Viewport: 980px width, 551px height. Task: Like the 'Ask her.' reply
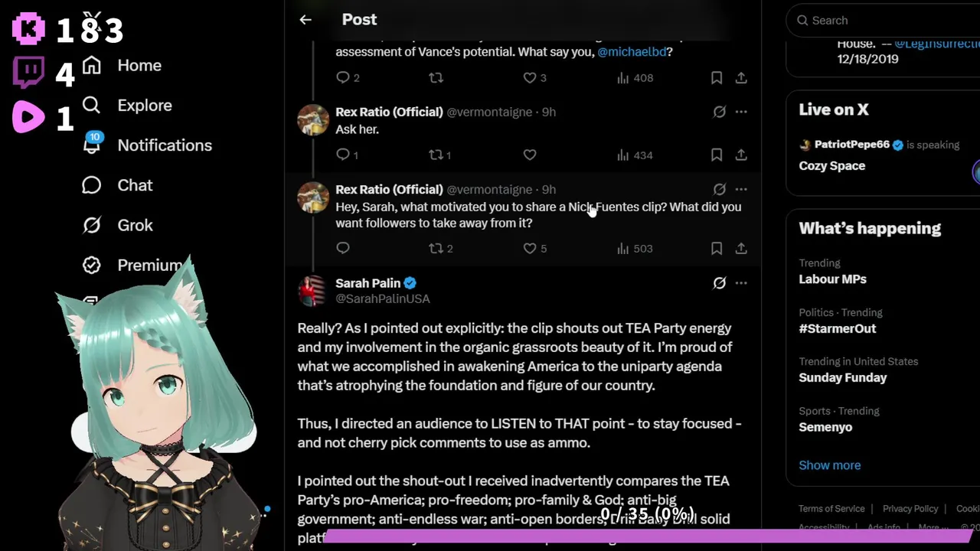click(530, 155)
